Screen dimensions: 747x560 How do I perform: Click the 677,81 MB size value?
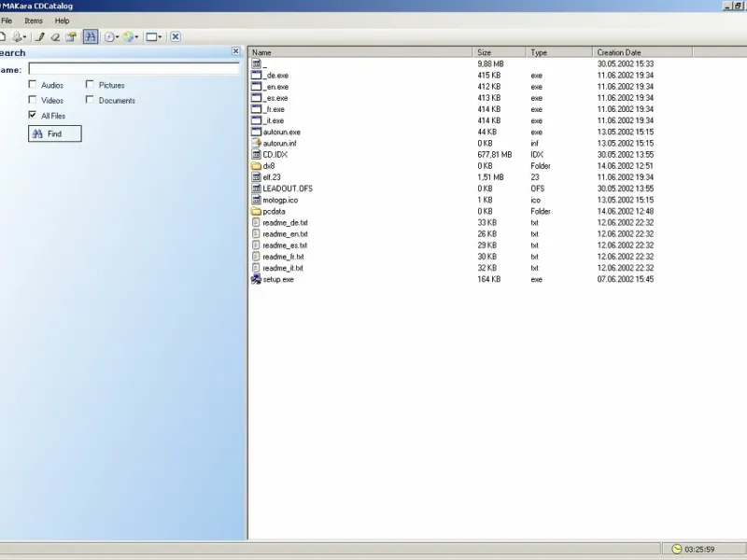[495, 155]
